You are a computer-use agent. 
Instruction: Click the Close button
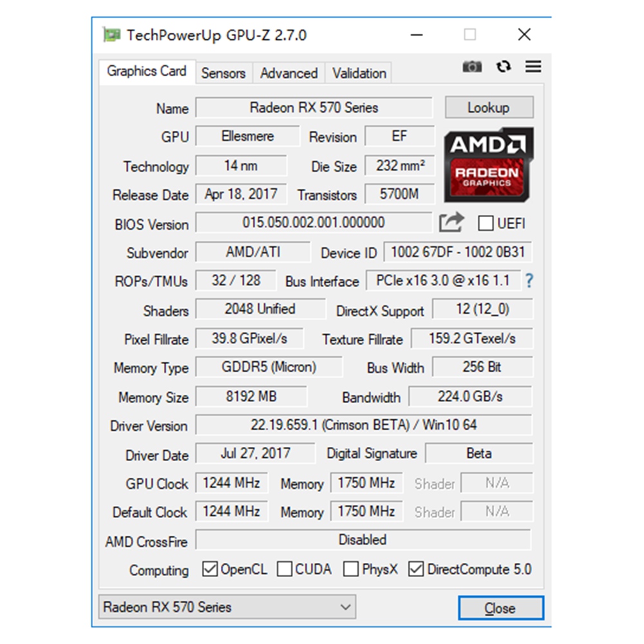coord(500,608)
